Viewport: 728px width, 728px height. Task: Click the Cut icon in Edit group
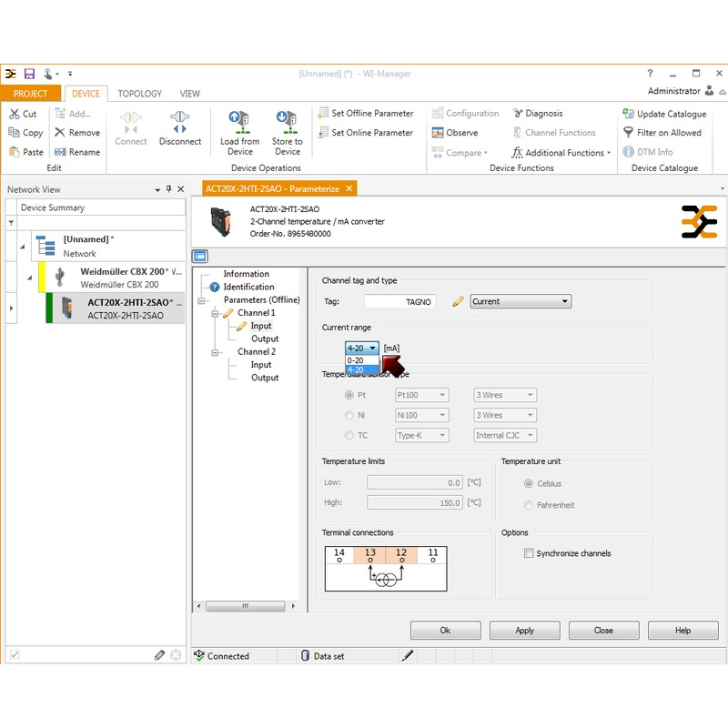(x=15, y=114)
